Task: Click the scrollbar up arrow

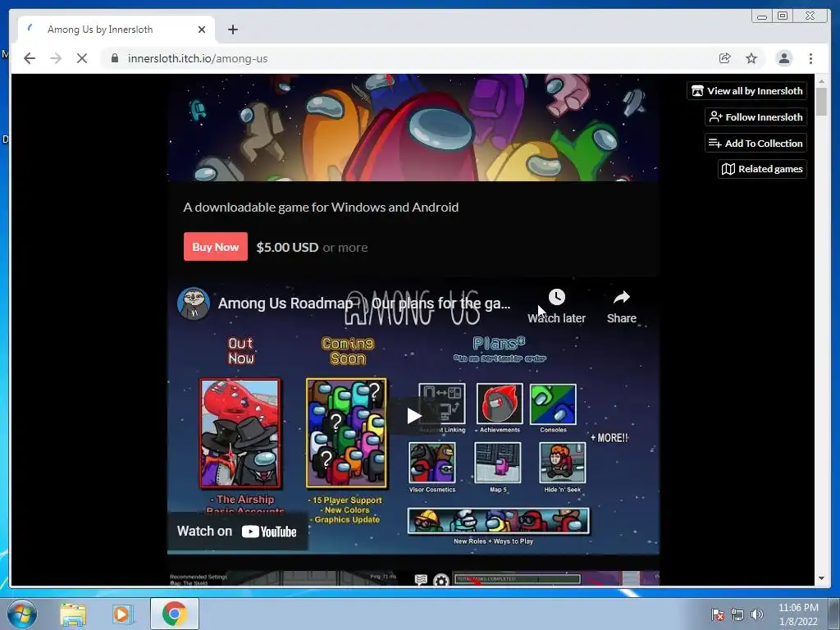Action: point(821,81)
